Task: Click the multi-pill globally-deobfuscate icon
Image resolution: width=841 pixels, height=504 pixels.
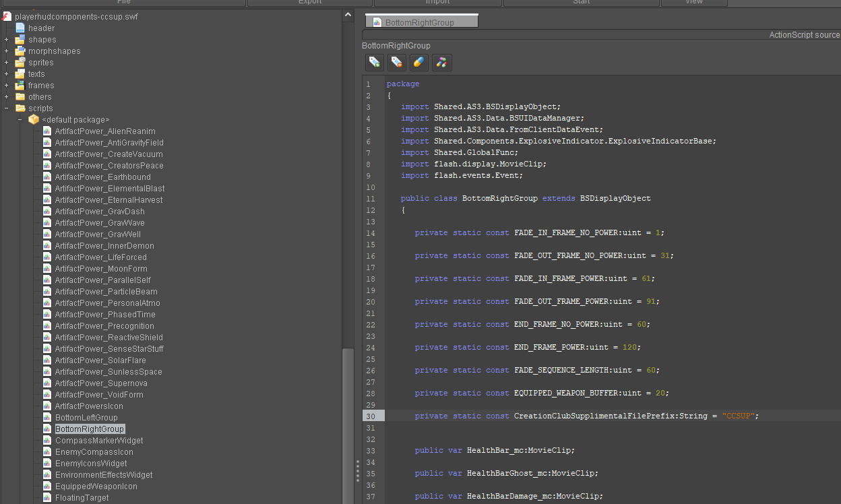Action: tap(441, 62)
